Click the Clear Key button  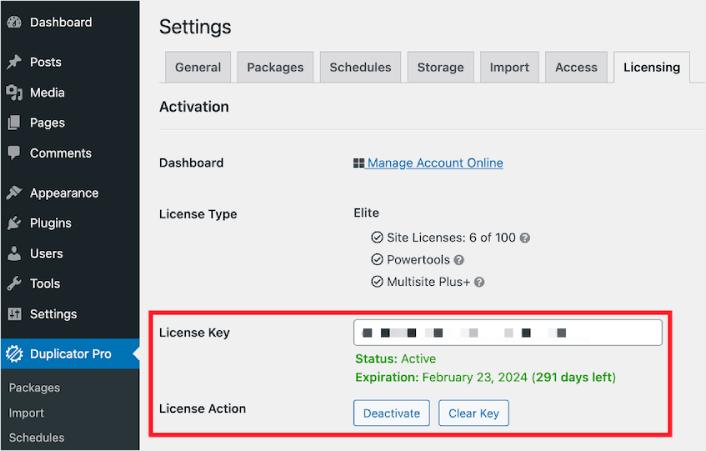coord(474,413)
